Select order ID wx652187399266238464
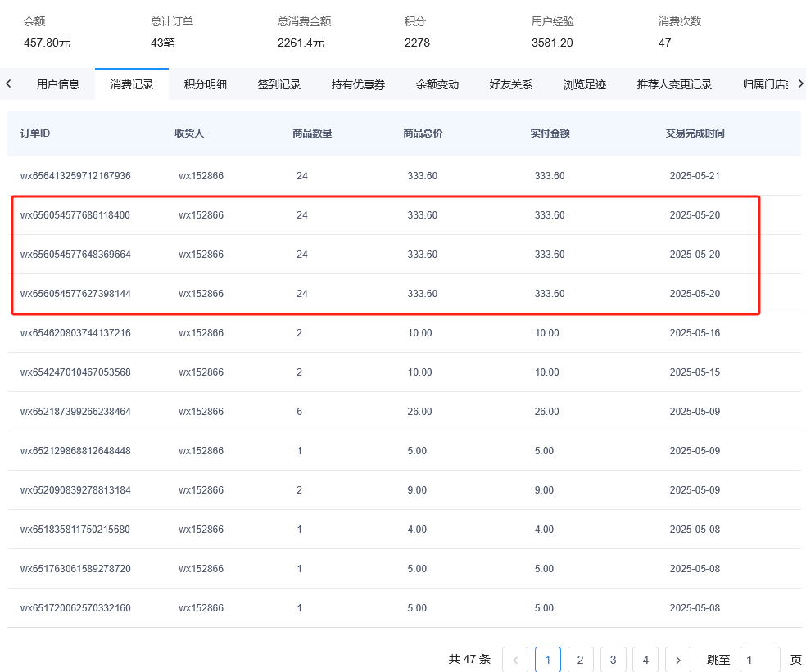The width and height of the screenshot is (806, 672). [x=75, y=412]
